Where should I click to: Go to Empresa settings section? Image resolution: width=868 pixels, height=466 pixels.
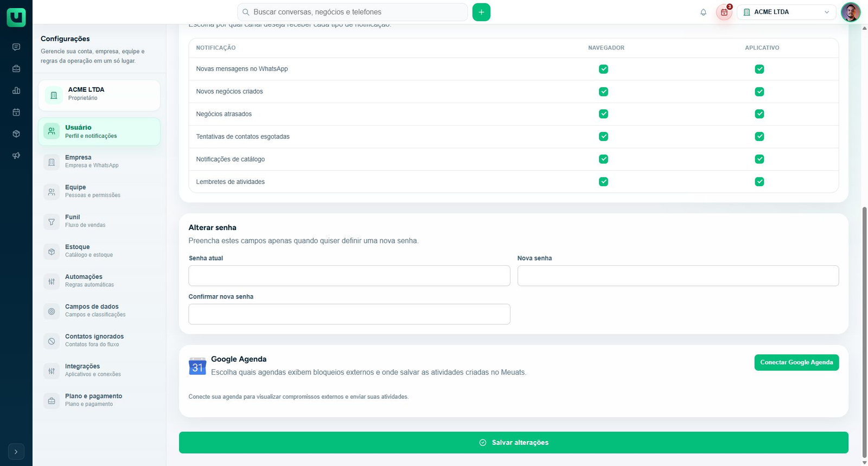[x=99, y=162]
